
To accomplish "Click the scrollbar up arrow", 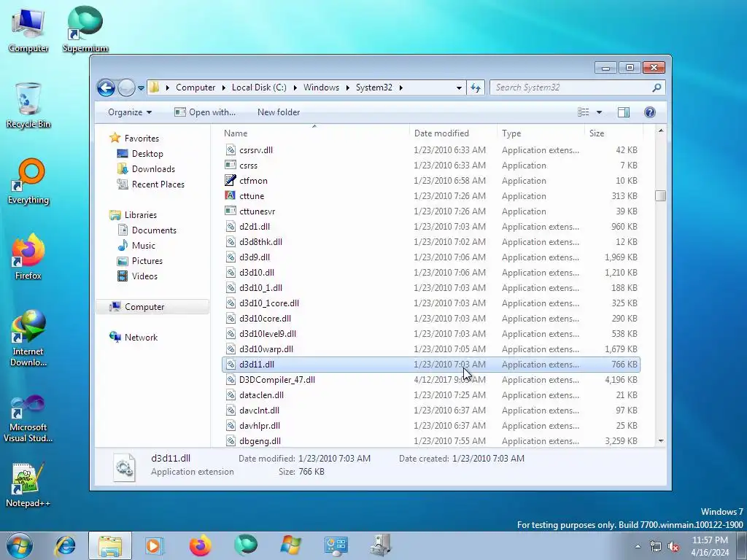I will (660, 131).
